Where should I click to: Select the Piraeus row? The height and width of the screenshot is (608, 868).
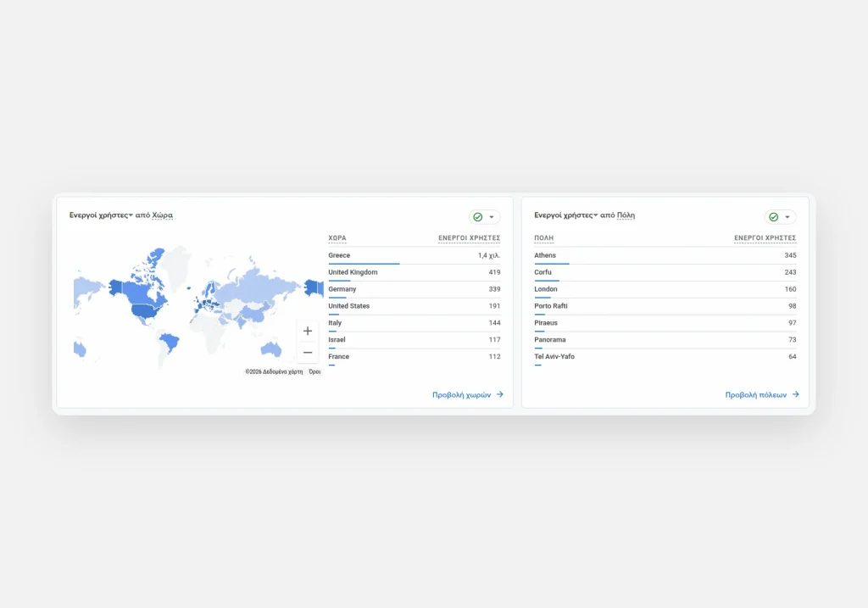tap(665, 323)
